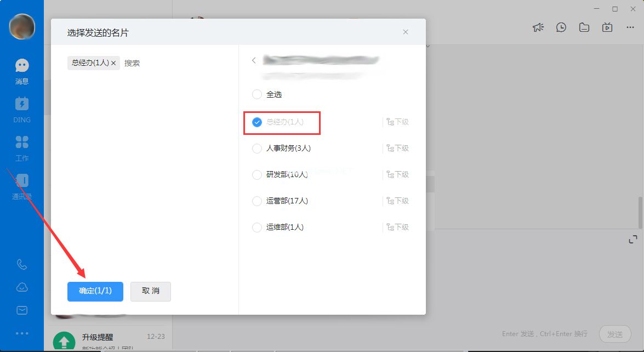Open the cloud drive icon in sidebar

coord(21,287)
